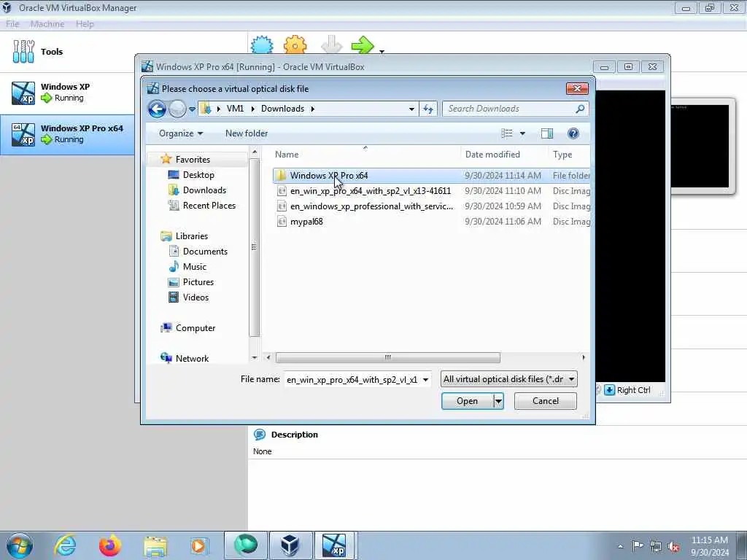Open Music library in navigation pane

[194, 266]
